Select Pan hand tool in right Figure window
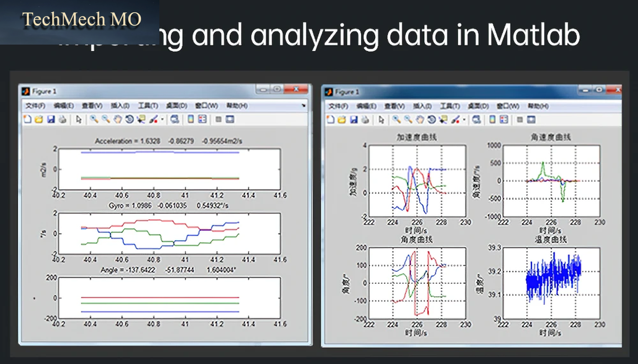Viewport: 638px width, 364px height. pos(419,120)
